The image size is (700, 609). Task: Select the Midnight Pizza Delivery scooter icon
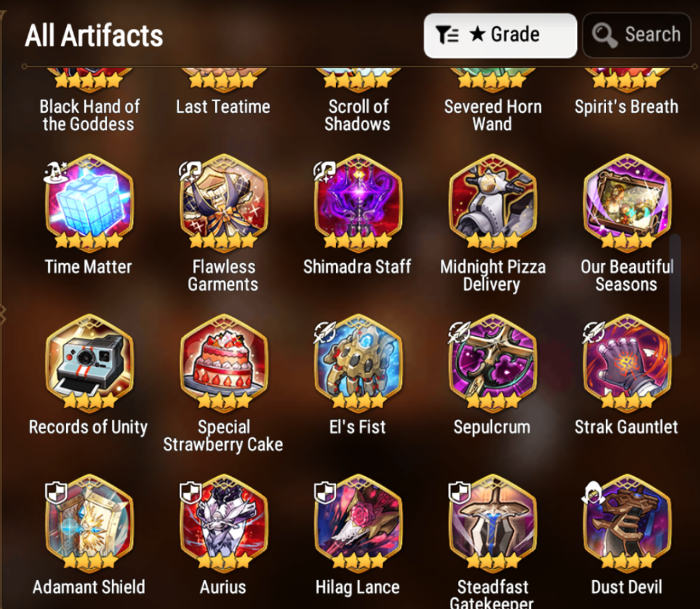(493, 201)
